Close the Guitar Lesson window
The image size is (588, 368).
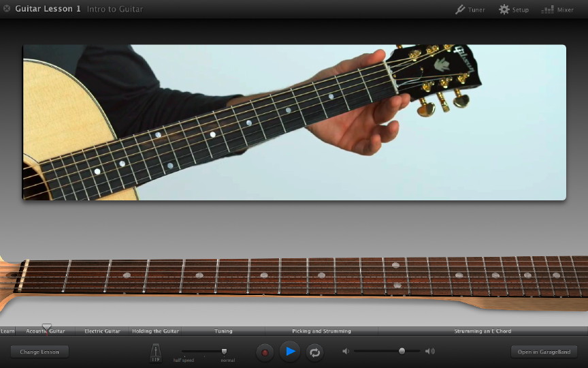pos(7,8)
